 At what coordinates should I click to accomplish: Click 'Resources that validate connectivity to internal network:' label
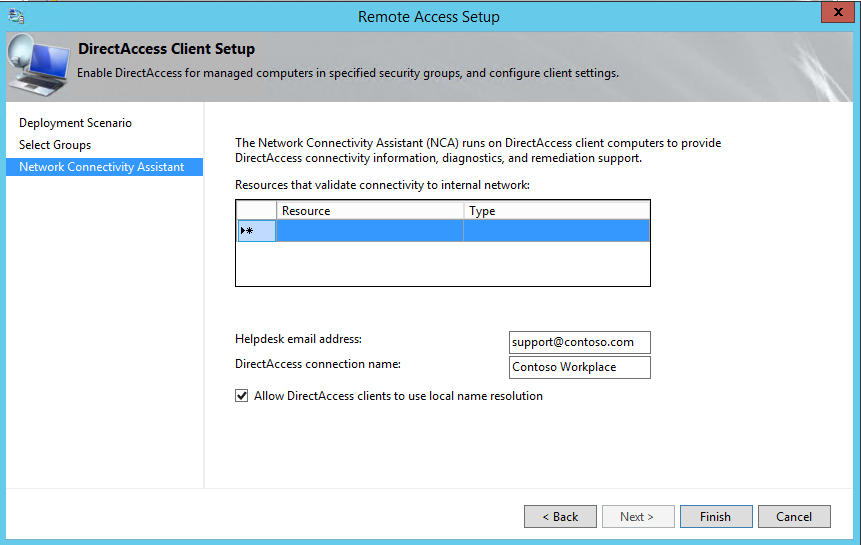(382, 185)
